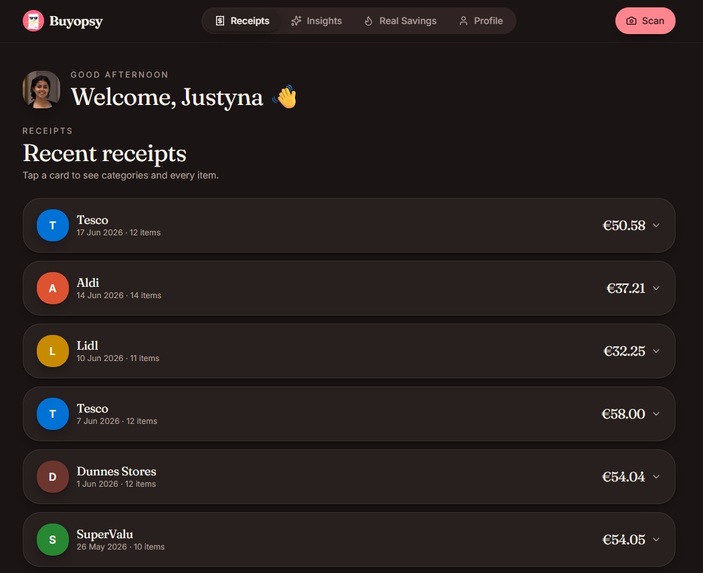This screenshot has height=573, width=703.
Task: Click the brown D avatar for Dunnes Stores
Action: 52,477
